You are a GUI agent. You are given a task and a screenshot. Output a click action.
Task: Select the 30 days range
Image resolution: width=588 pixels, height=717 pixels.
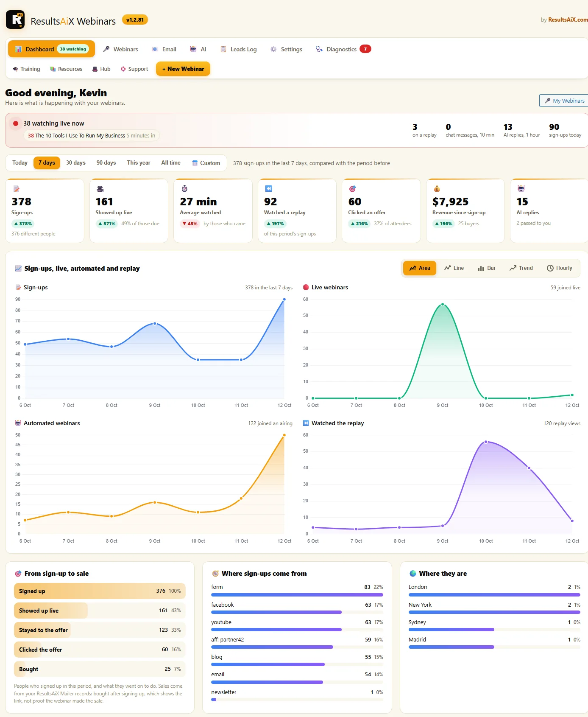(76, 163)
